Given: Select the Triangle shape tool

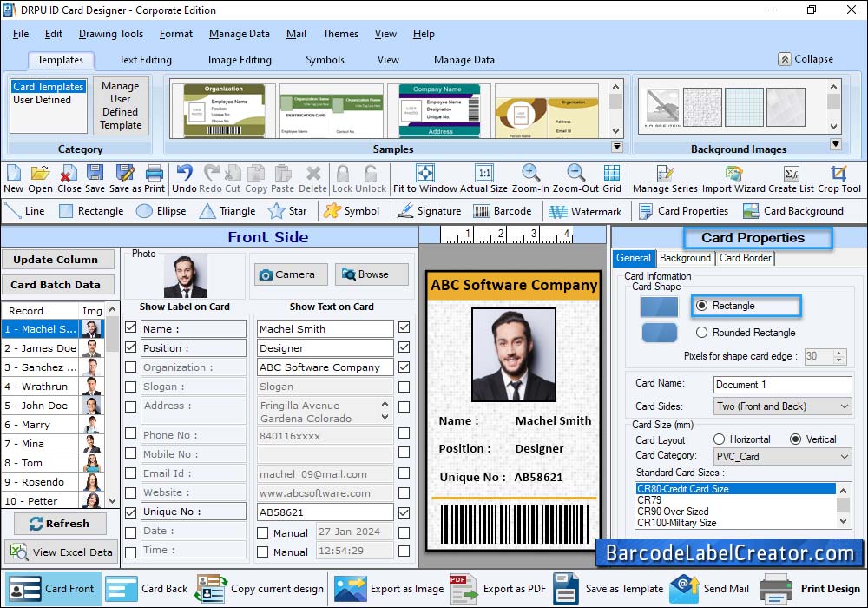Looking at the screenshot, I should (227, 211).
